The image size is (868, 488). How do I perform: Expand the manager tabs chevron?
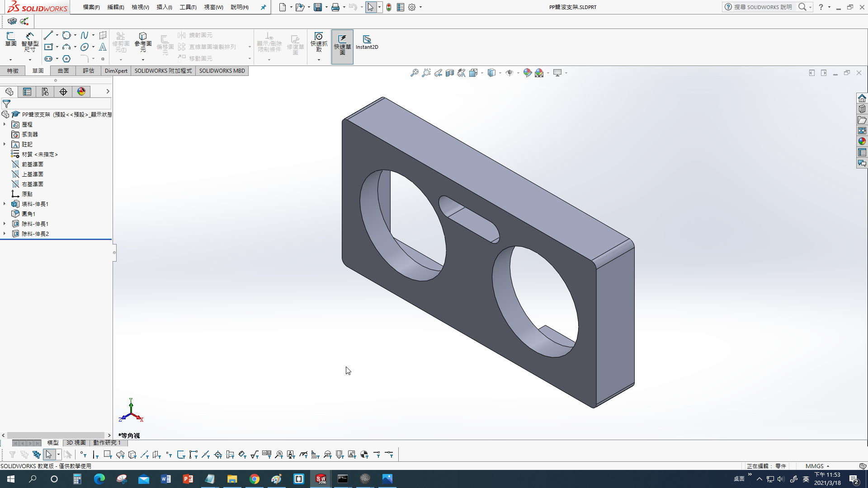coord(108,92)
